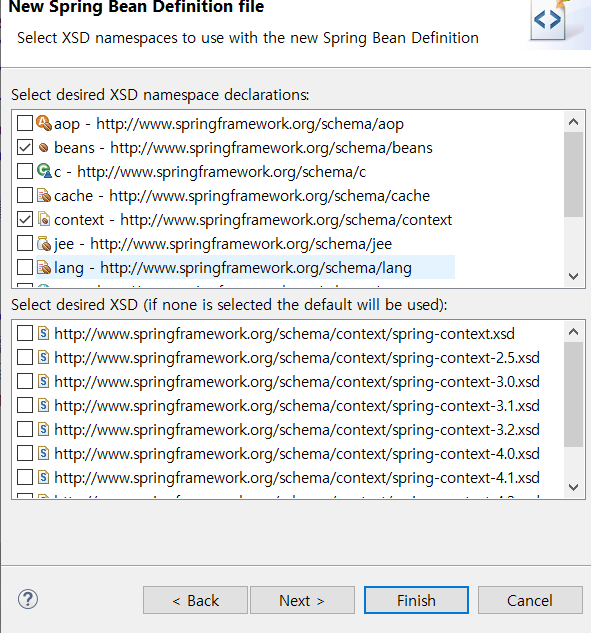Select the spring-context.xsd URL text
This screenshot has width=591, height=633.
[x=285, y=334]
